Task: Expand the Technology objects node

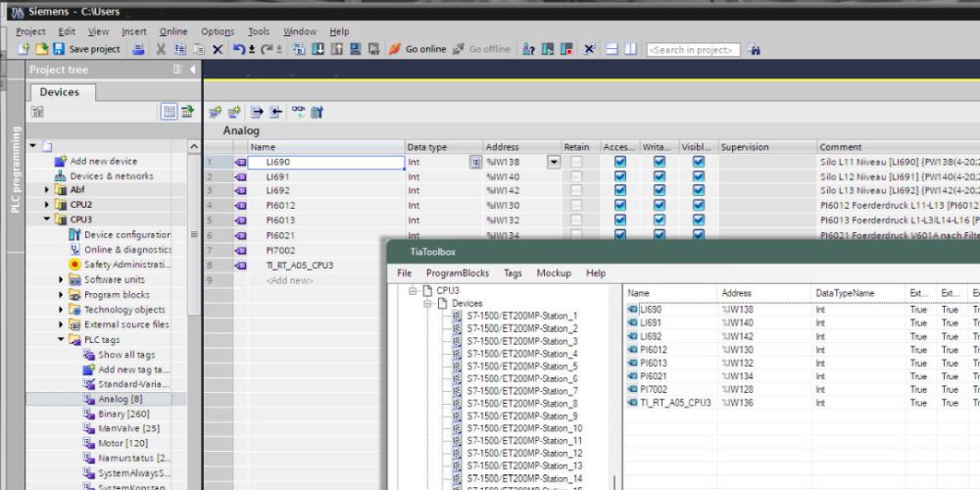Action: pyautogui.click(x=61, y=310)
